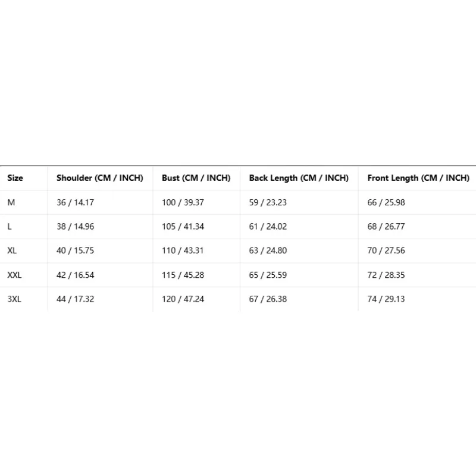Click the Front Length (CM / INCH) header
This screenshot has height=476, width=476.
(x=418, y=178)
